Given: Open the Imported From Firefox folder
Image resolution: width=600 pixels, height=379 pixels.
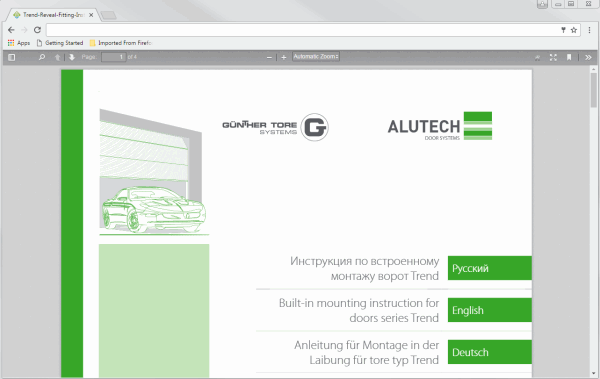Looking at the screenshot, I should 121,43.
